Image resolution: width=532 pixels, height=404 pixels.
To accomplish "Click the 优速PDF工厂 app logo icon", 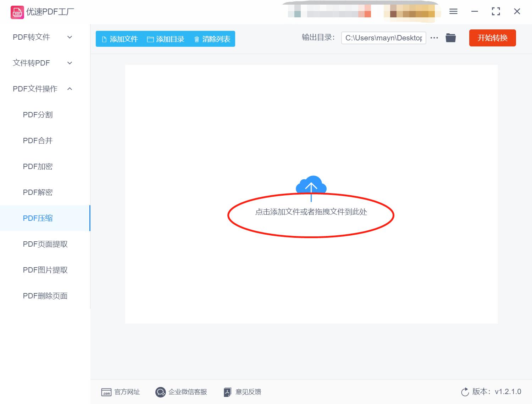I will click(x=17, y=12).
